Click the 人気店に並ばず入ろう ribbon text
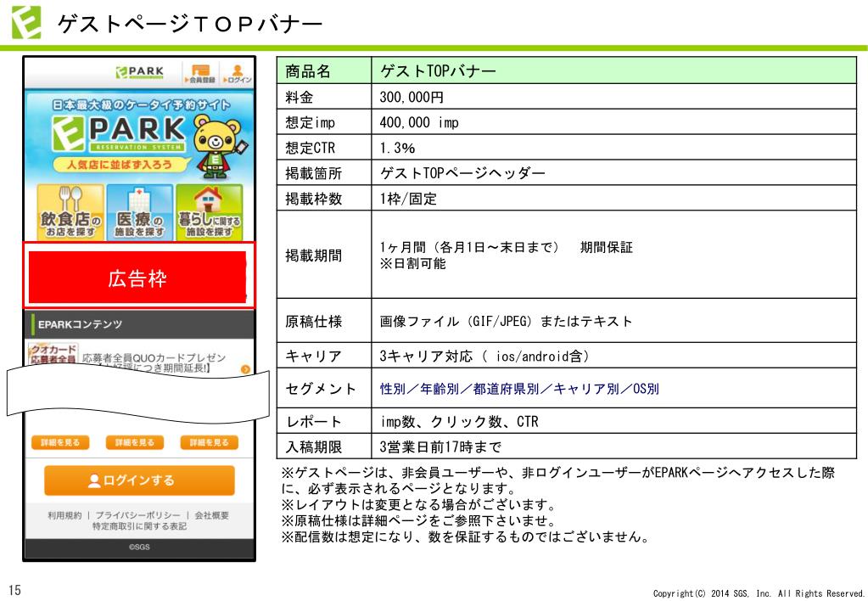 [119, 165]
